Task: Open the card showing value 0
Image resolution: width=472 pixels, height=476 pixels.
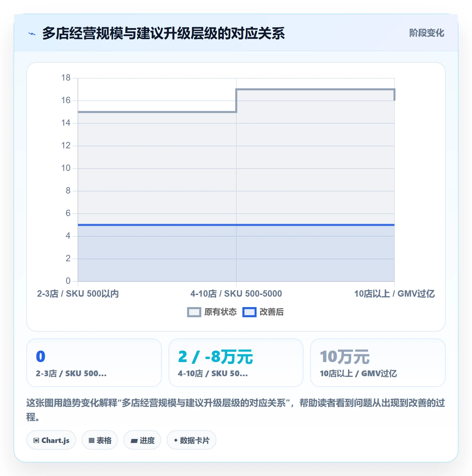Action: (x=94, y=363)
